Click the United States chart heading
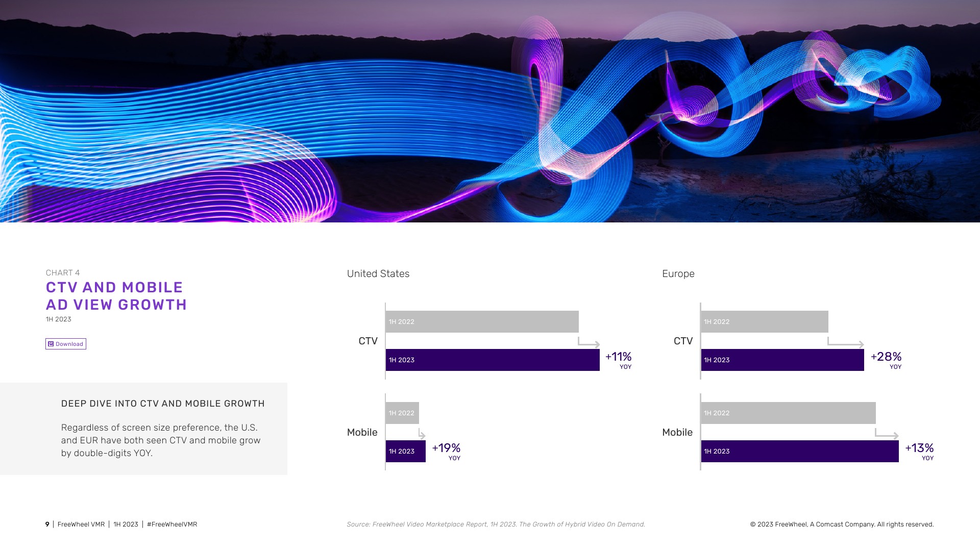The image size is (980, 551). pyautogui.click(x=378, y=274)
